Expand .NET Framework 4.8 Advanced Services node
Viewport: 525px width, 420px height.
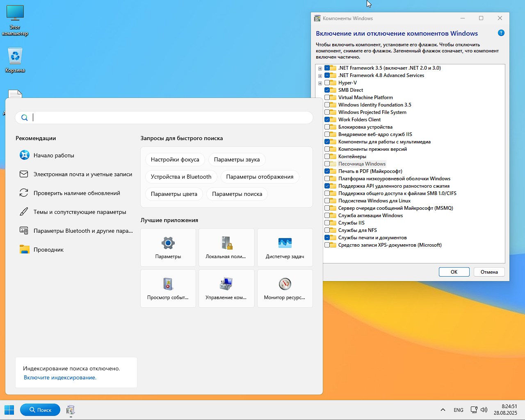320,76
